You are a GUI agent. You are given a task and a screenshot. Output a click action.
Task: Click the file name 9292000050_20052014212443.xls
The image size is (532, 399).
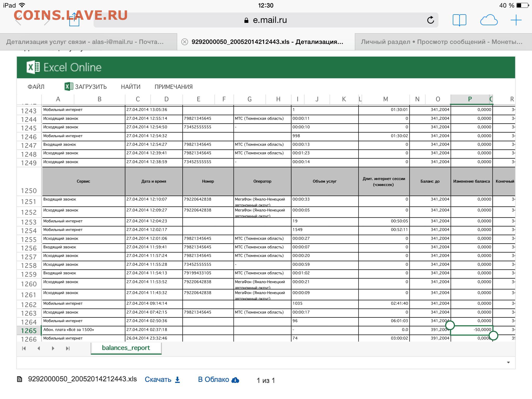pos(82,379)
